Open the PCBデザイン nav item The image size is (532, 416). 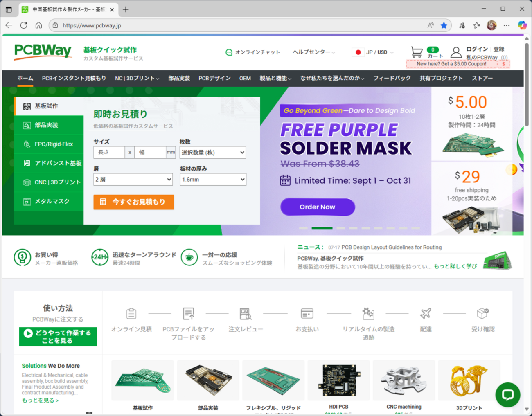[214, 78]
